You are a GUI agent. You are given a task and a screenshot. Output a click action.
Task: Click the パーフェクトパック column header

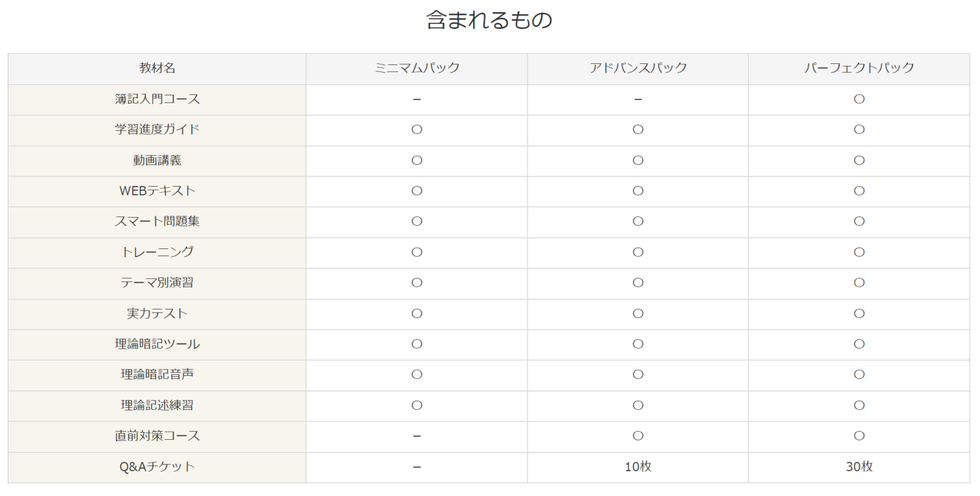point(859,68)
